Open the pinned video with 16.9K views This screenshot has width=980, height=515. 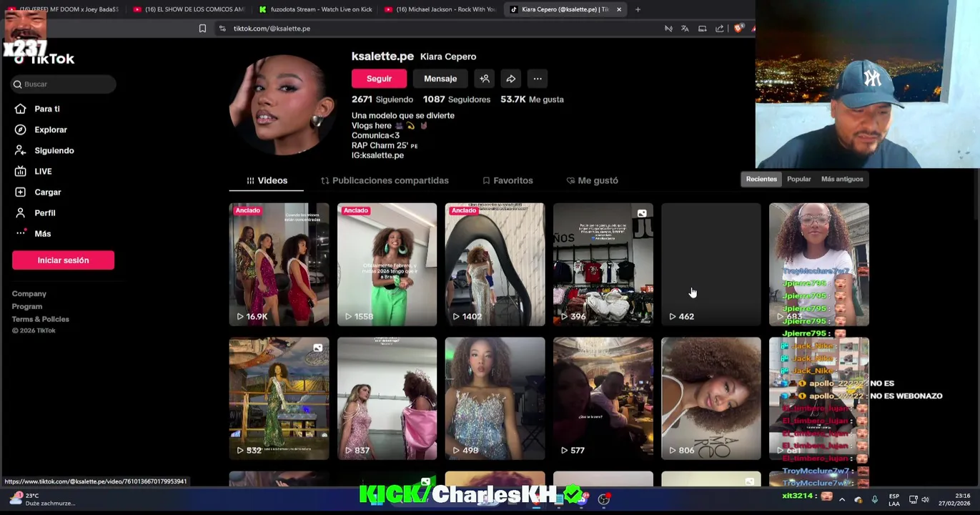[279, 265]
